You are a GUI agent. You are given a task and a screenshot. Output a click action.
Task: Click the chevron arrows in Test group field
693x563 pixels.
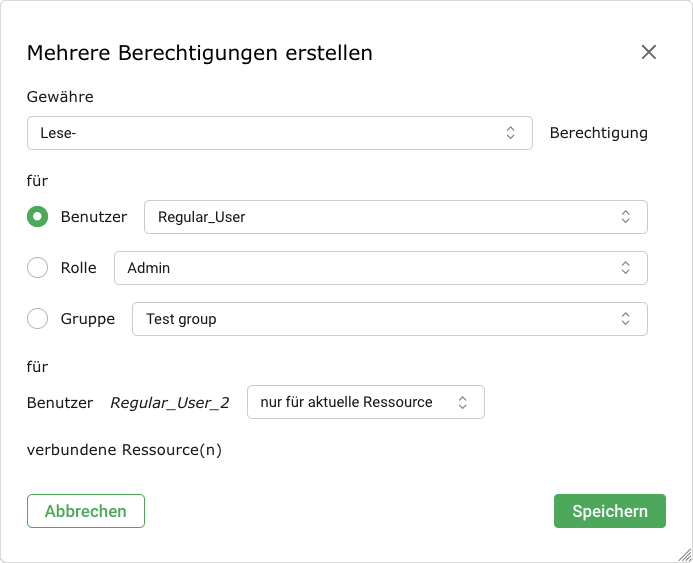(x=625, y=319)
